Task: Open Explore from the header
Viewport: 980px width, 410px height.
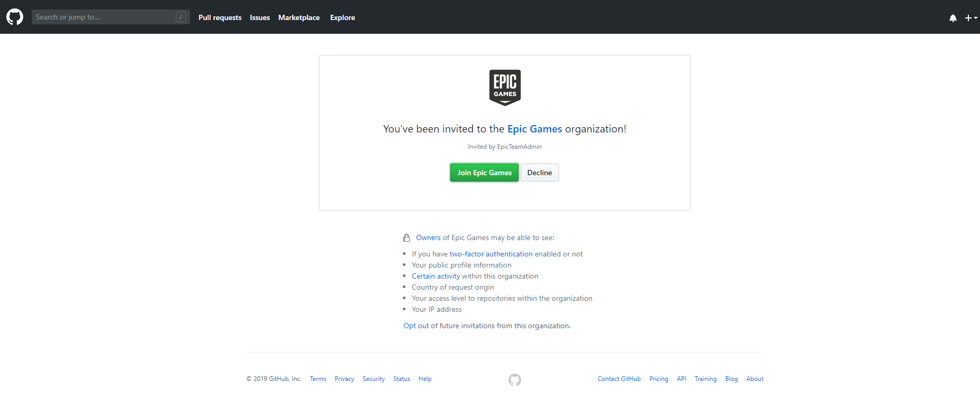Action: [x=343, y=17]
